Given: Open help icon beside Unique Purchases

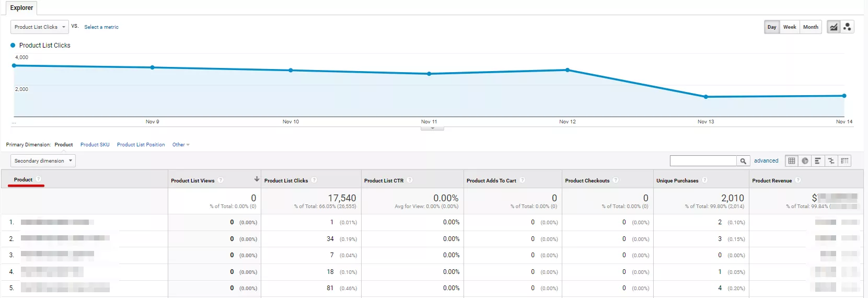Looking at the screenshot, I should pos(704,180).
